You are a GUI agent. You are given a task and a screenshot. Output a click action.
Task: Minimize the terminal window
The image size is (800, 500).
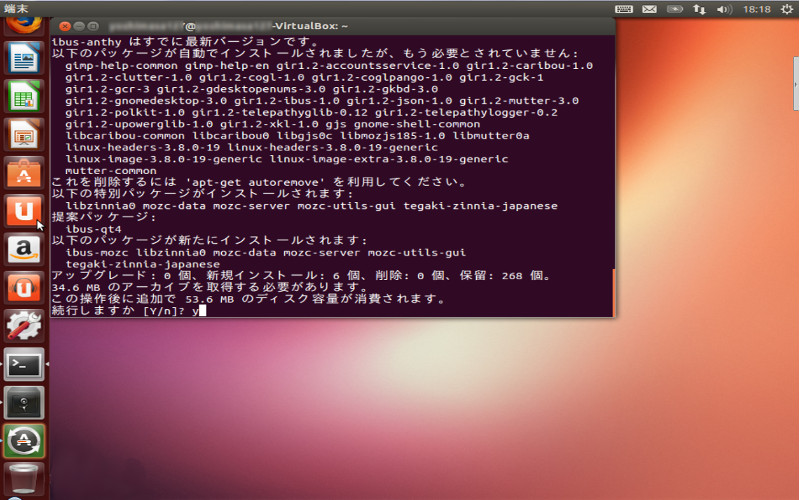79,26
